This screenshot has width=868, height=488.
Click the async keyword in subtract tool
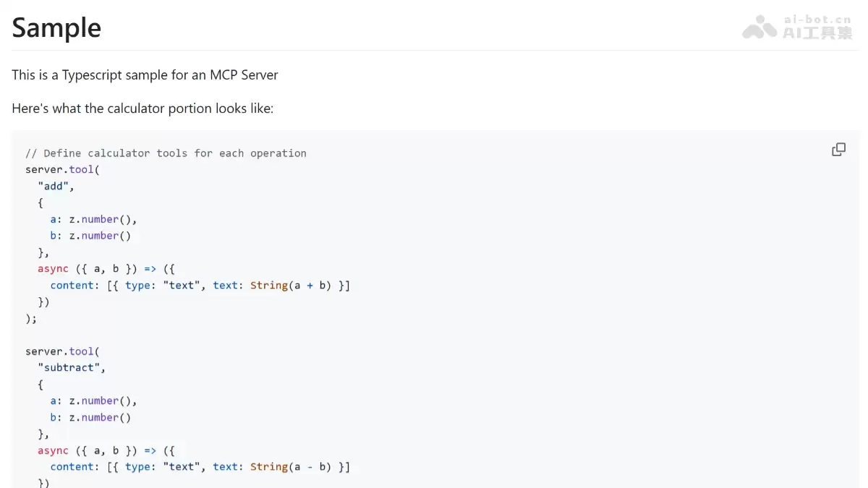pyautogui.click(x=53, y=450)
